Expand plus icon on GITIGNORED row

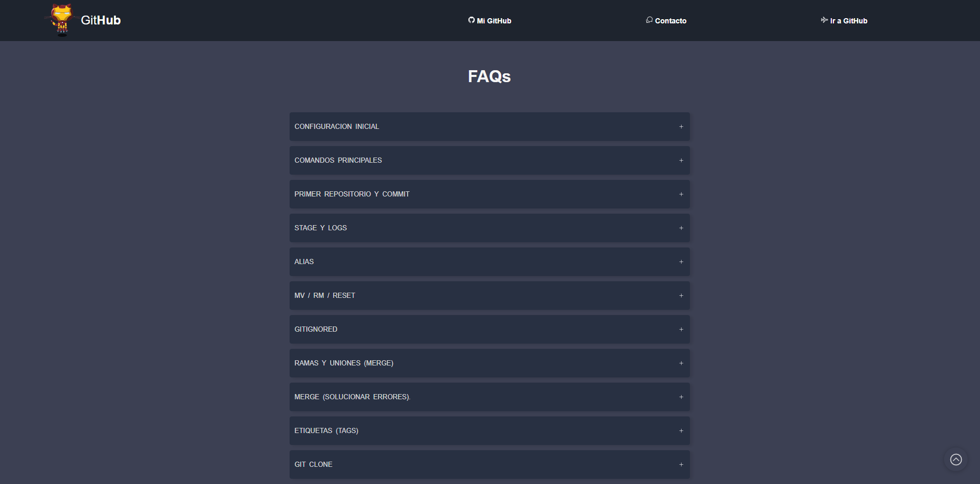pos(681,330)
